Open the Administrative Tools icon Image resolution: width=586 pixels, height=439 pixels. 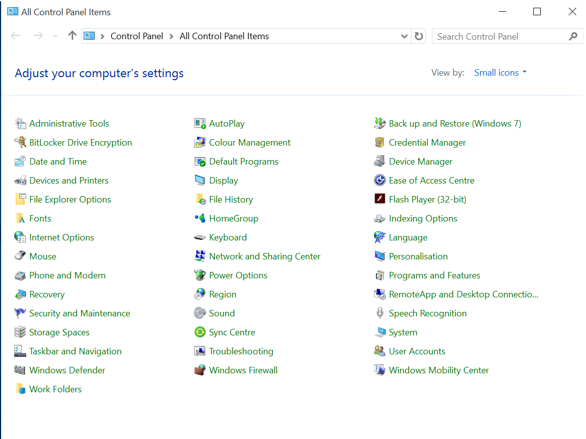(x=20, y=123)
